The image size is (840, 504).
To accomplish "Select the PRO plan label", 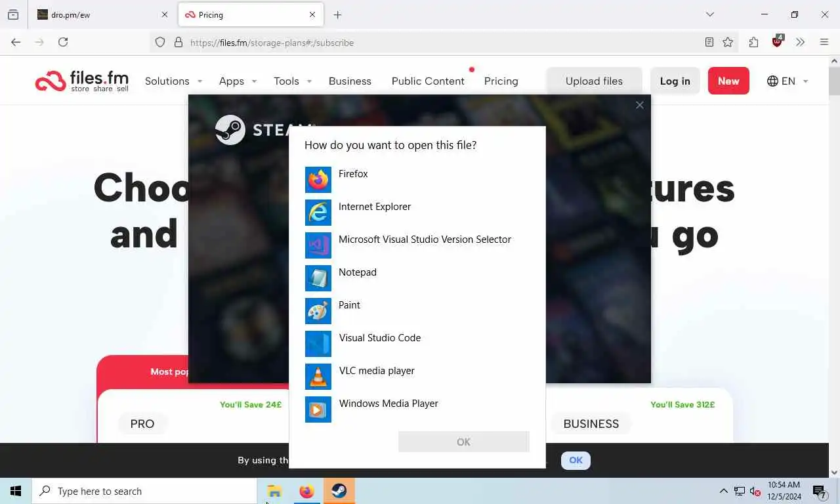I will pyautogui.click(x=142, y=424).
